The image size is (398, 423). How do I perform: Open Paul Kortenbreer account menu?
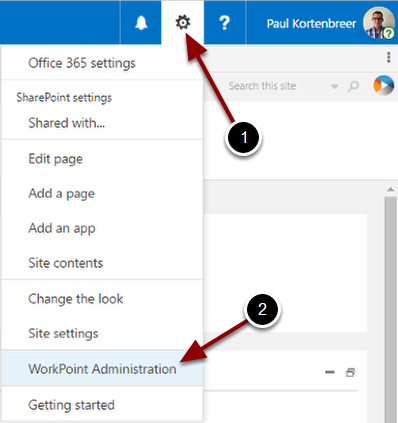coord(311,23)
